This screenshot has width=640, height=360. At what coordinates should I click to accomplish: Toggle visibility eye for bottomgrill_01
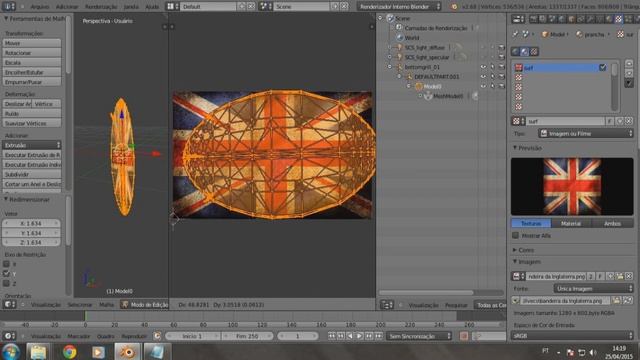tap(483, 67)
